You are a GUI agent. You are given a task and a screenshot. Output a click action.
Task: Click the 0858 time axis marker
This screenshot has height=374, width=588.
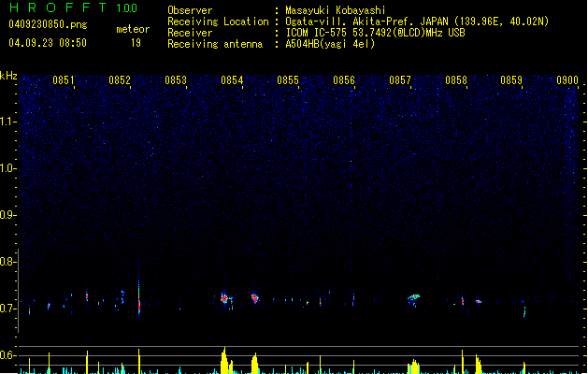(x=456, y=80)
